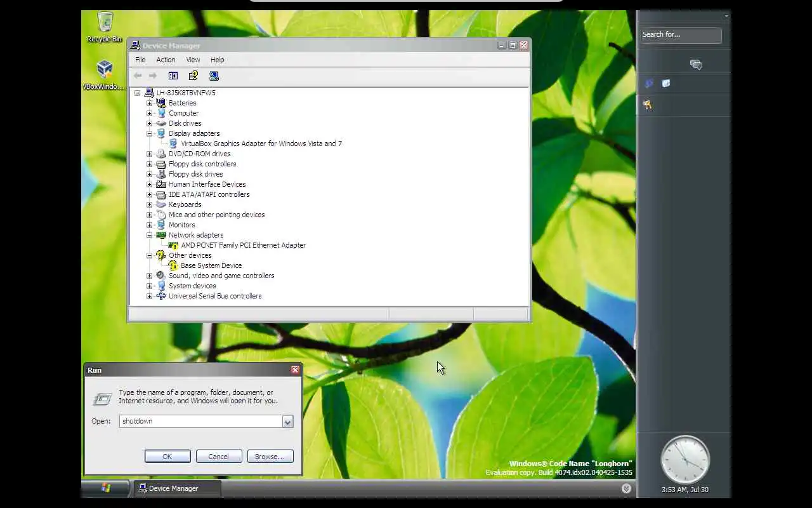Close the Run dialog
812x508 pixels.
295,370
